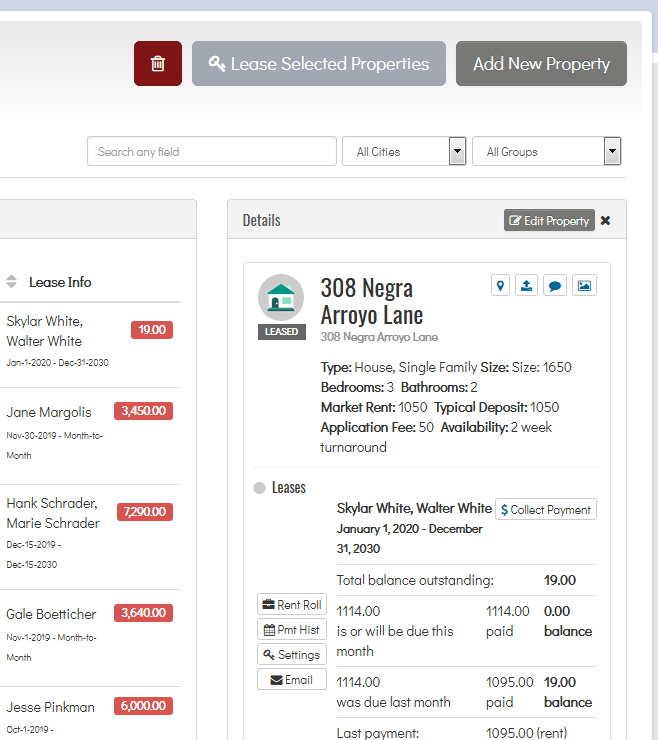Screen dimensions: 658x740
Task: Click the map pin location icon
Action: (x=500, y=286)
